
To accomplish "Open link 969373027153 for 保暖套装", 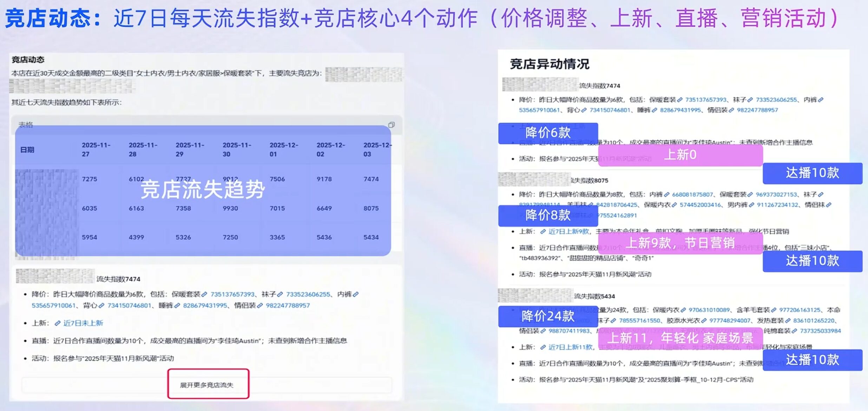I will [x=776, y=195].
